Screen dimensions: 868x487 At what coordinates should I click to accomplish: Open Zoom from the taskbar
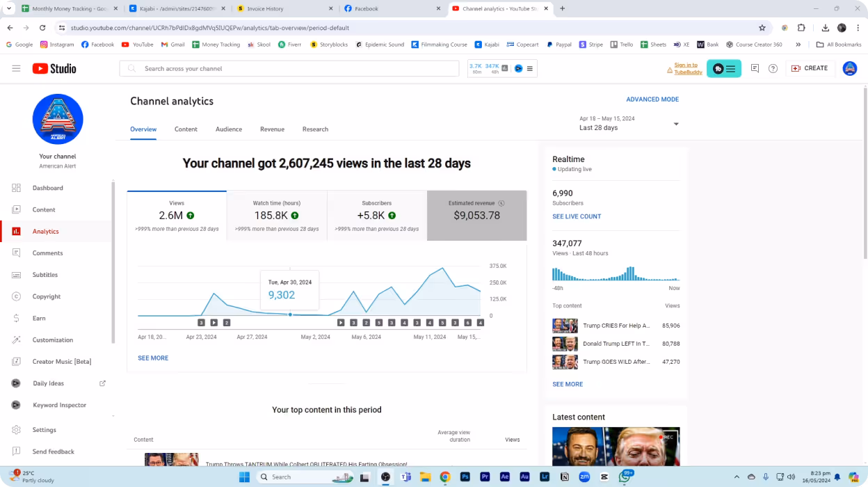[584, 477]
